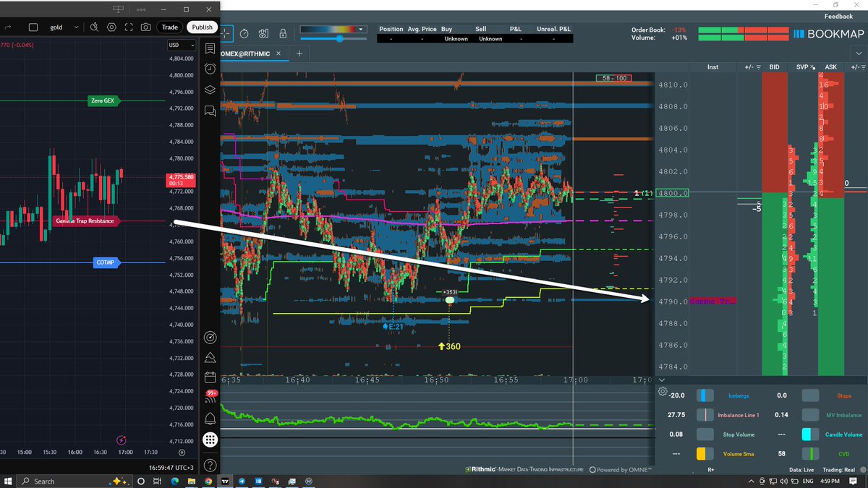
Task: Toggle the Stops indicator switch
Action: pos(810,395)
